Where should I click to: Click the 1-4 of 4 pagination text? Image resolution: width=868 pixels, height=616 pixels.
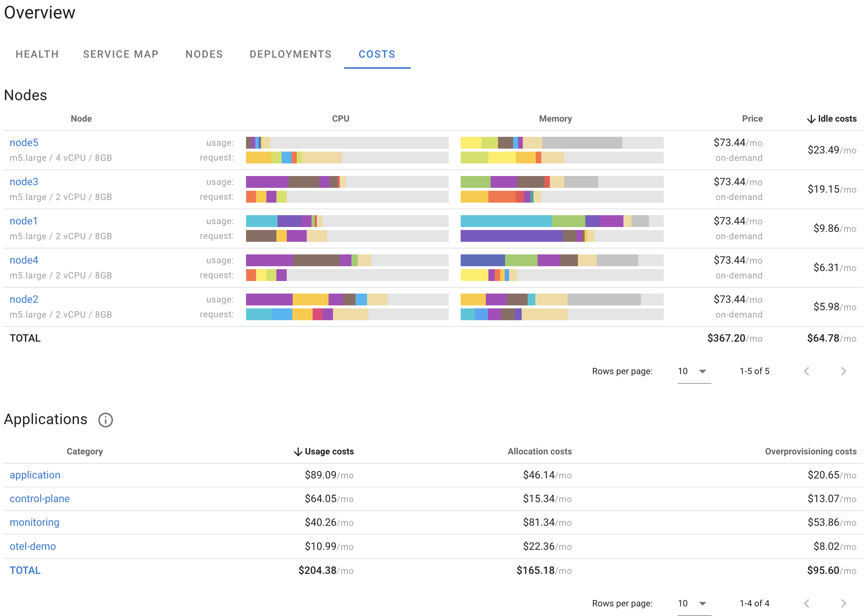coord(754,603)
